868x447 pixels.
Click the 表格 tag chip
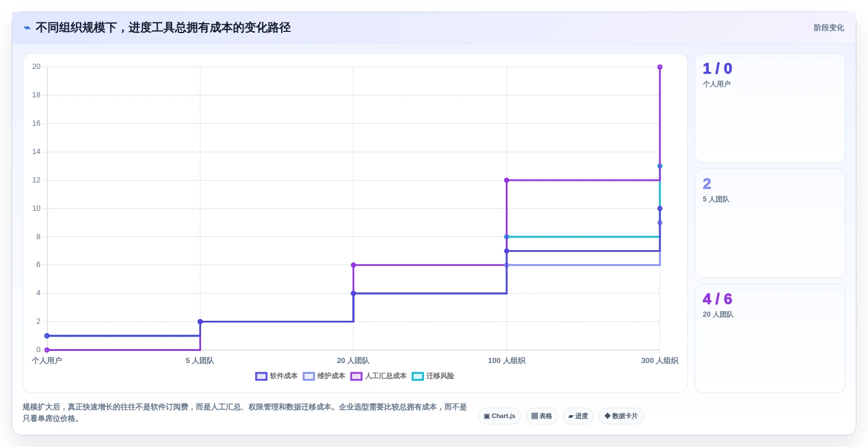point(542,416)
